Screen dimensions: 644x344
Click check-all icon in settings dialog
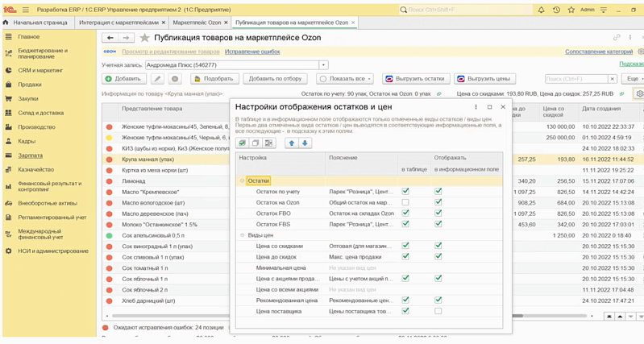coord(243,143)
